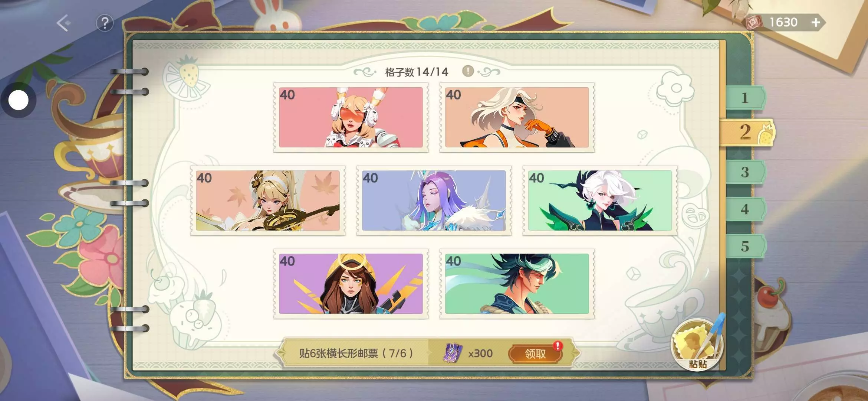The width and height of the screenshot is (868, 401).
Task: Open album page tab 5
Action: click(x=744, y=246)
